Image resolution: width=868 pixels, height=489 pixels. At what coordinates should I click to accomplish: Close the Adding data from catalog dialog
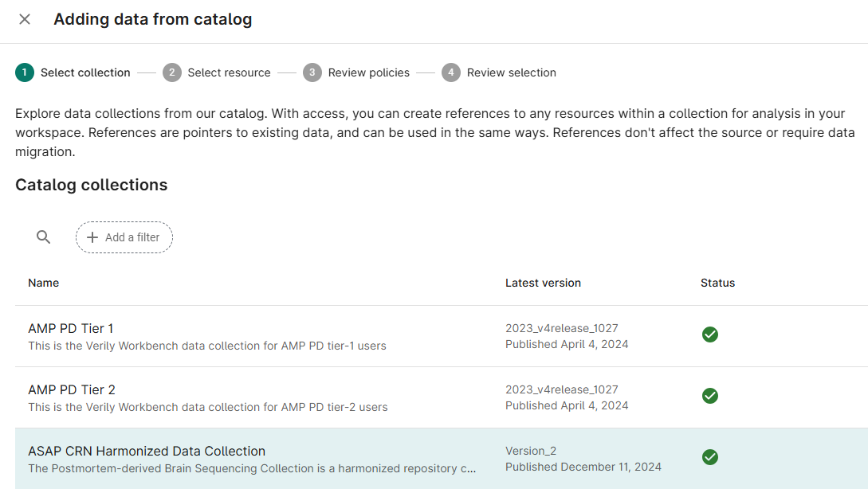click(x=24, y=19)
